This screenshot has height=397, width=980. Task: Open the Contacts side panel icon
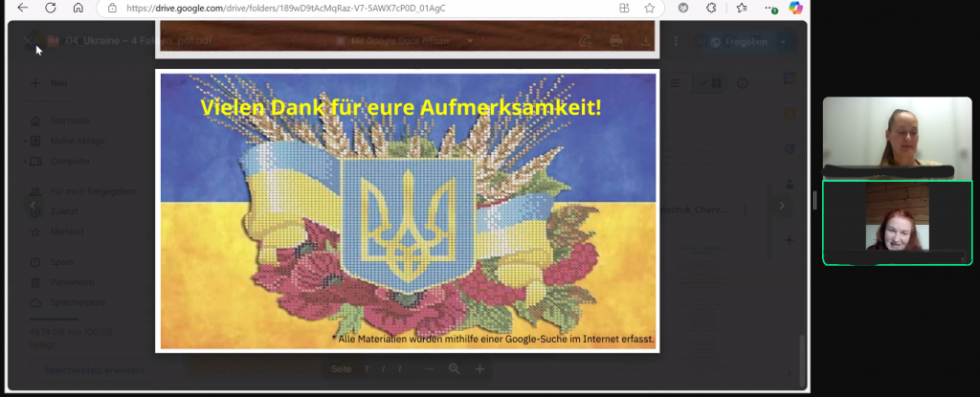click(x=790, y=184)
